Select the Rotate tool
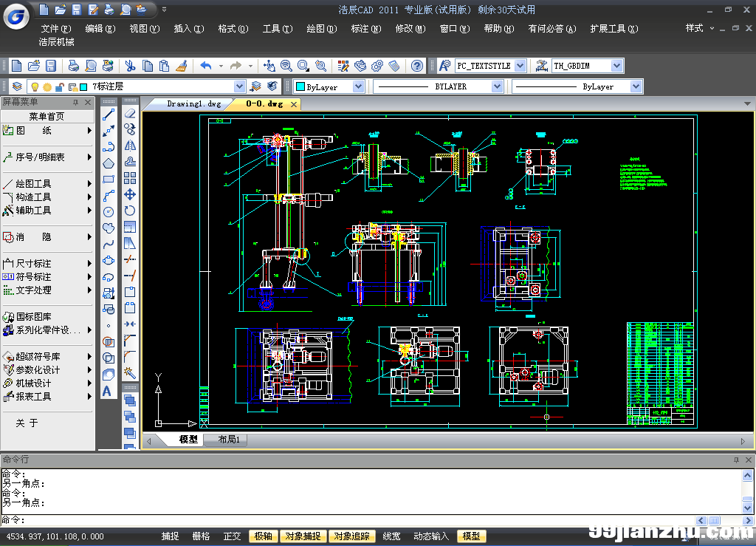This screenshot has height=546, width=756. [x=130, y=211]
